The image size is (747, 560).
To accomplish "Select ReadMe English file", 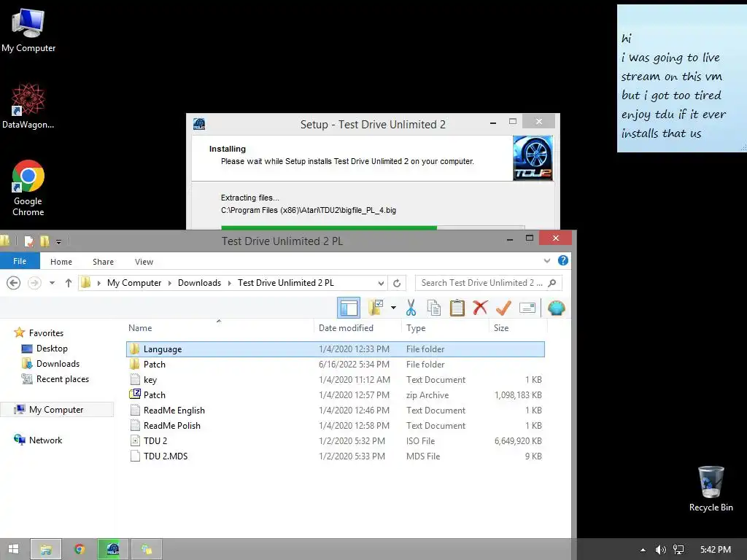I will [336, 410].
